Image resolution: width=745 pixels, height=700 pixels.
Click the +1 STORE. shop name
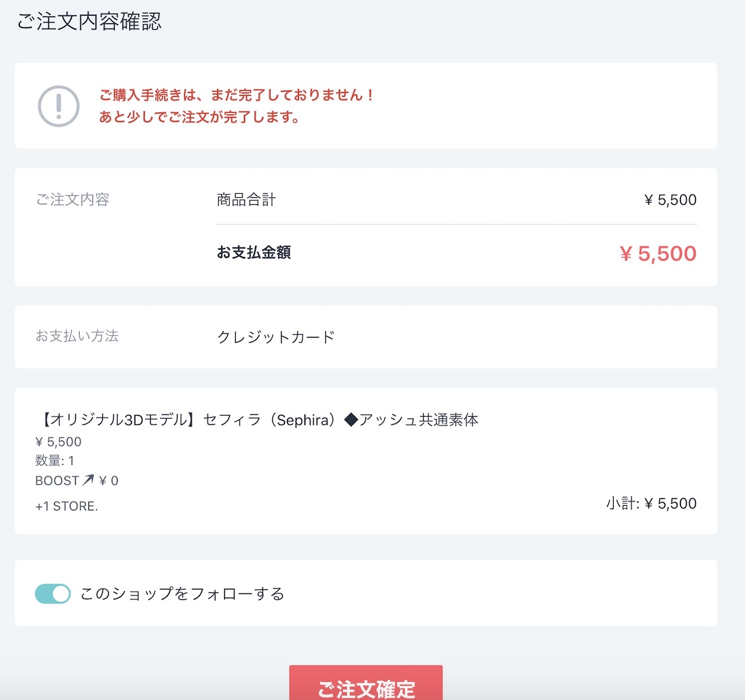(66, 505)
